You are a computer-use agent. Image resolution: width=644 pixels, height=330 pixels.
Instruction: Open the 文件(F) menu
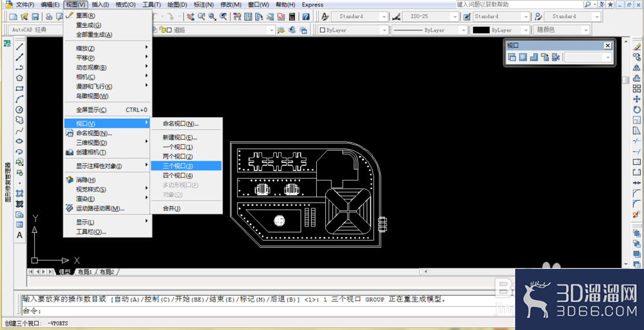click(24, 5)
